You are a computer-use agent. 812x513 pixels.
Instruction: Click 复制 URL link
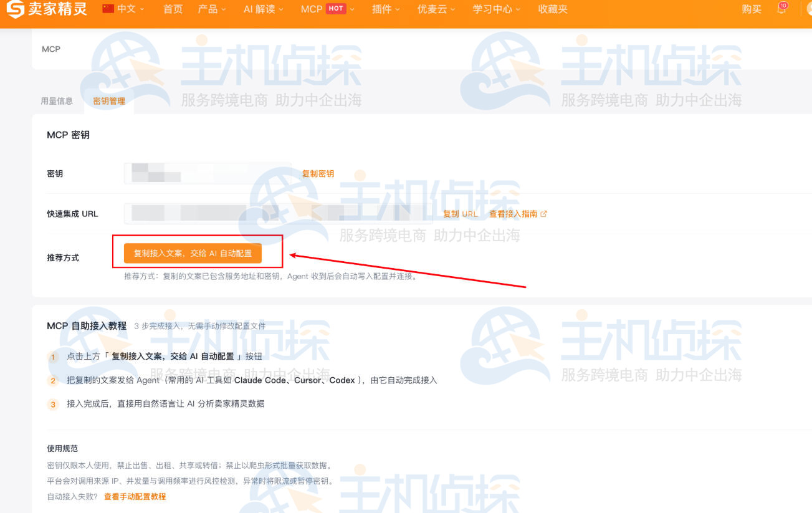461,214
